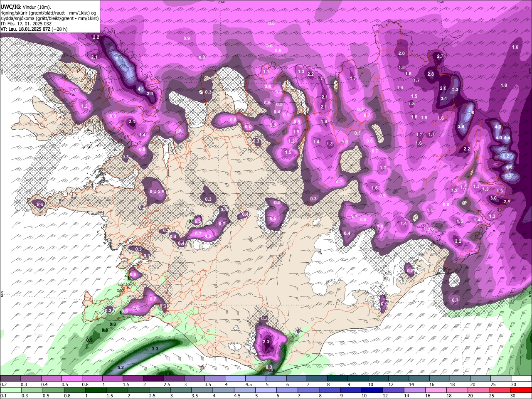This screenshot has height=399, width=532.
Task: Click the 2.7 value in the northeast
Action: pyautogui.click(x=441, y=56)
